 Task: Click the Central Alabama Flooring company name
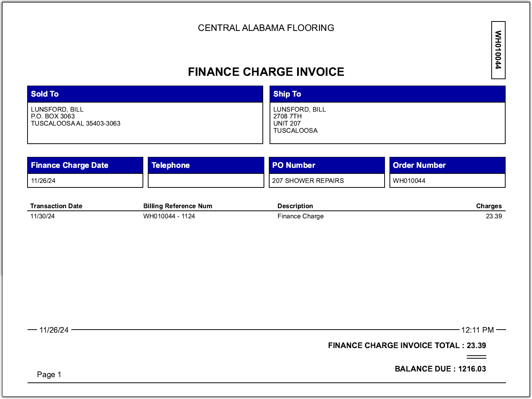(266, 28)
